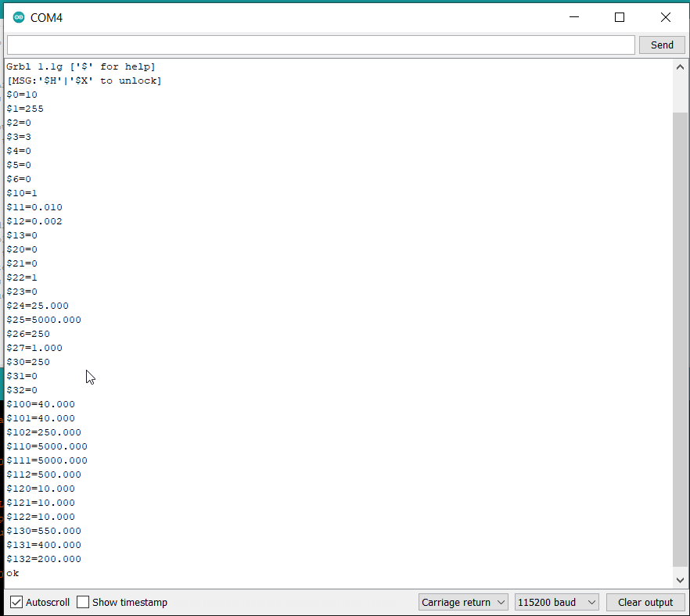Click the scrollbar down arrow icon
Image resolution: width=690 pixels, height=616 pixels.
click(680, 580)
